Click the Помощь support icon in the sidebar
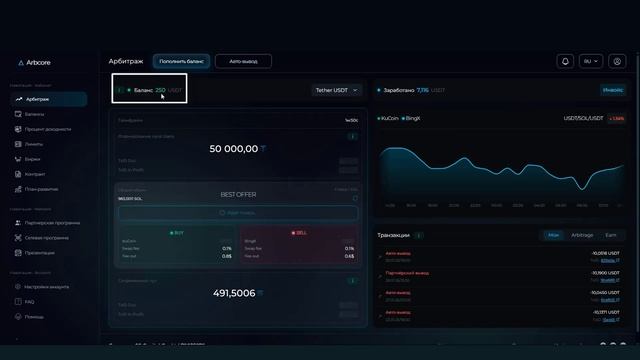Screen dimensions: 640x360 tap(18, 317)
